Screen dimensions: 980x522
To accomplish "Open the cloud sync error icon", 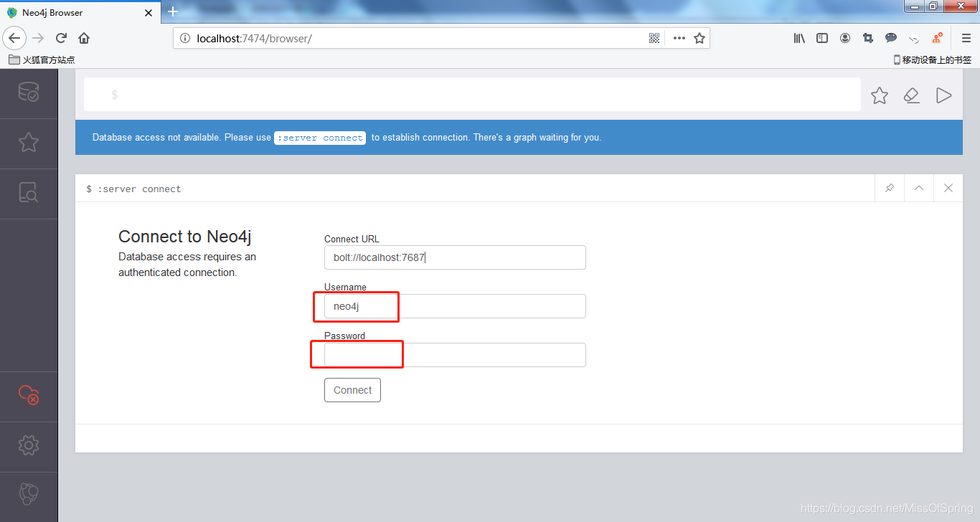I will click(x=29, y=394).
